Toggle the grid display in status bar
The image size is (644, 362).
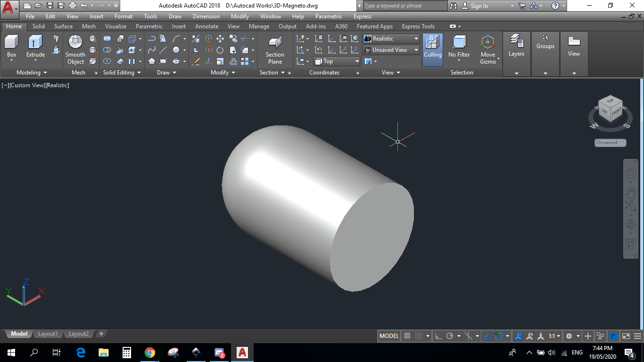click(x=408, y=336)
